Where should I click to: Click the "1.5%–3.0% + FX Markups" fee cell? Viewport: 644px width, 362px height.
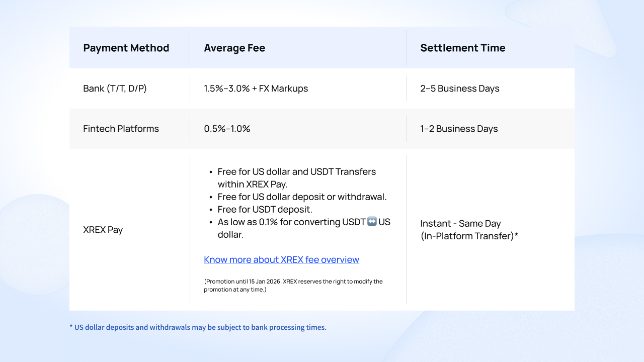[x=256, y=89]
